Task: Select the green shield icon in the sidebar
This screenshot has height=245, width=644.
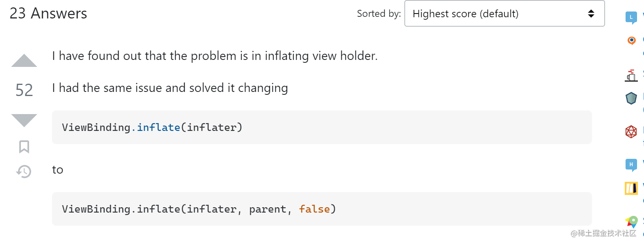Action: pyautogui.click(x=631, y=98)
